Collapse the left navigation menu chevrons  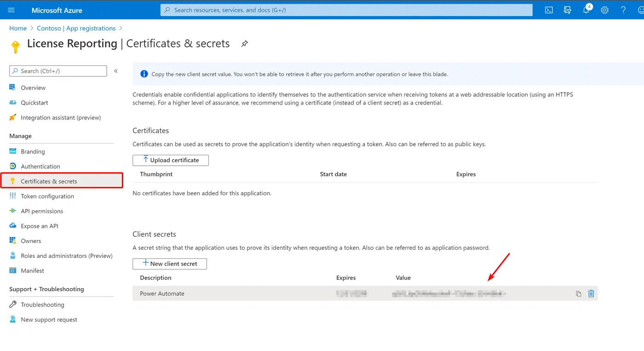coord(116,71)
